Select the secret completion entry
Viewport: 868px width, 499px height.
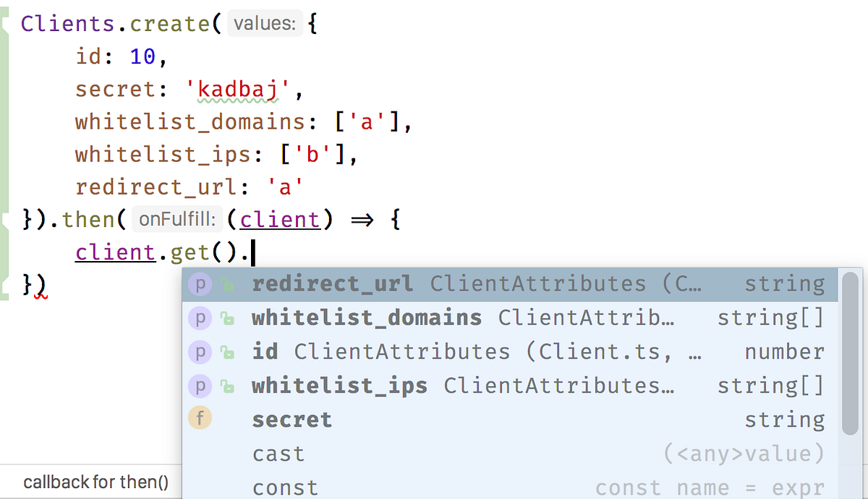pos(292,418)
